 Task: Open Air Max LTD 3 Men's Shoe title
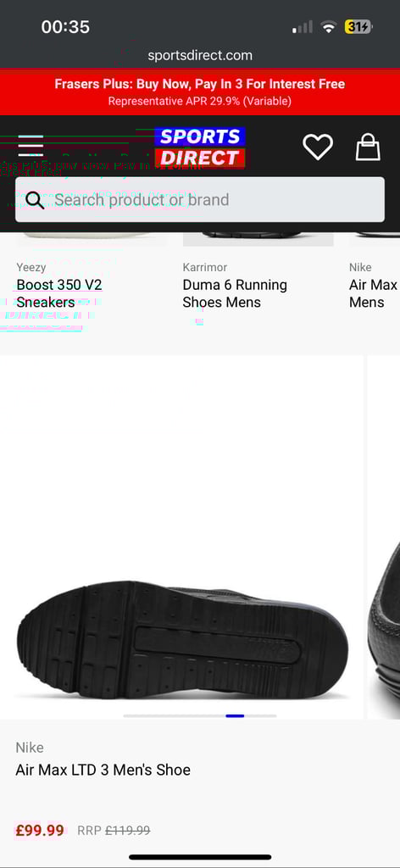pos(103,770)
